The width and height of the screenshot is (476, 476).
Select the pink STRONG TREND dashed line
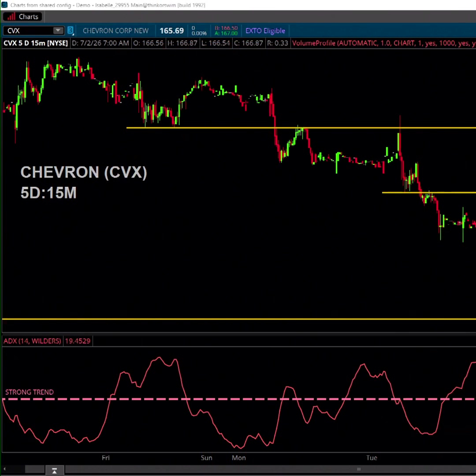click(239, 399)
